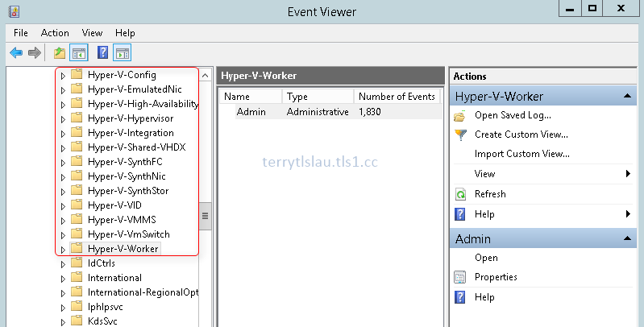The image size is (644, 327).
Task: Open the View menu in the menu bar
Action: tap(92, 33)
